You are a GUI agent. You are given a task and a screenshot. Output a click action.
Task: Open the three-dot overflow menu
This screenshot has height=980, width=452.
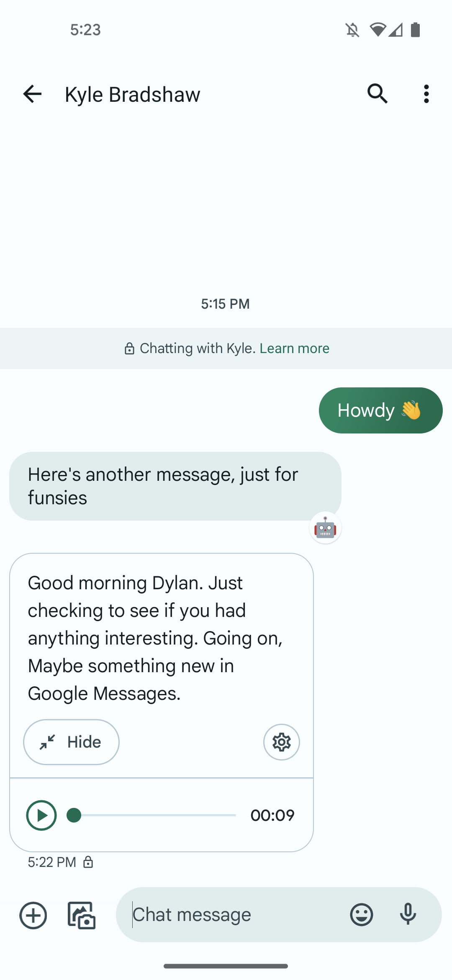point(426,94)
